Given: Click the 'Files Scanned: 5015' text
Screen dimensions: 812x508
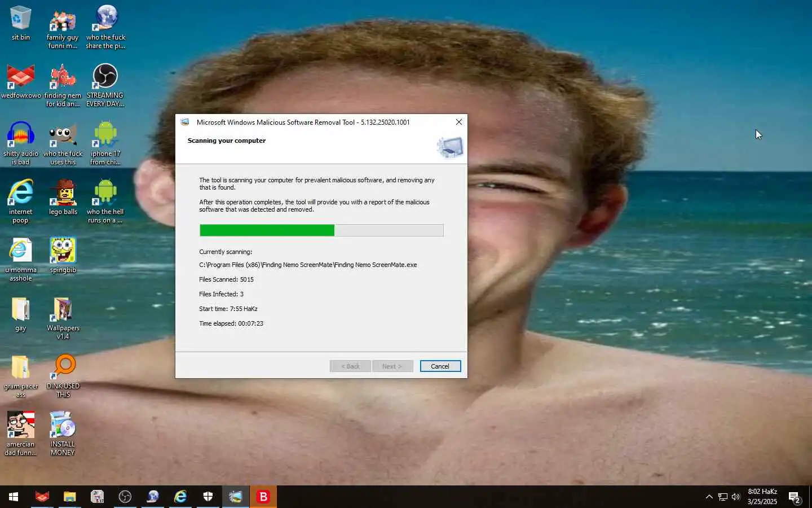Looking at the screenshot, I should coord(226,279).
